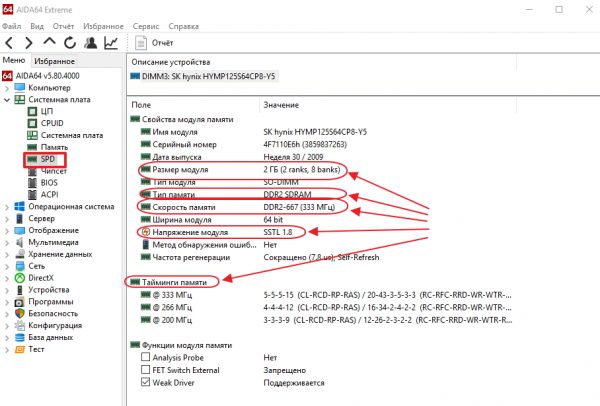Viewport: 600px width, 406px height.
Task: Click the Компьютер monitor icon in the tree
Action: 20,87
